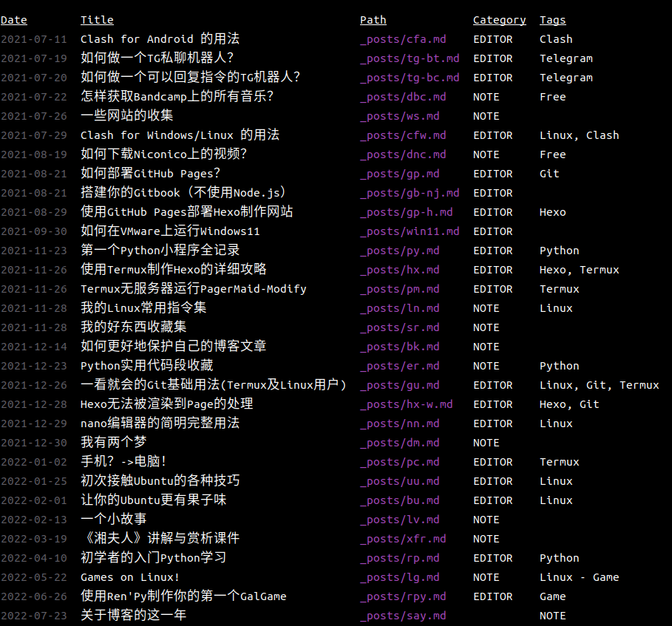Click the Path column header

(373, 19)
